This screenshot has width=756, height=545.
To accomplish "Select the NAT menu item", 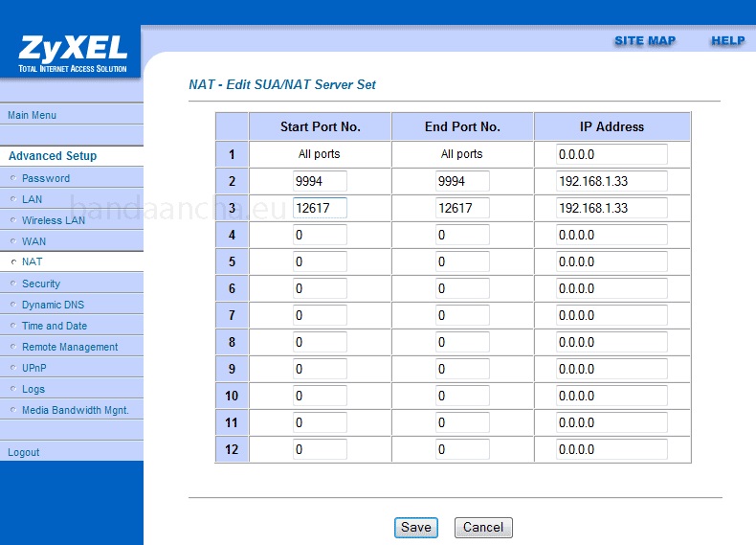I will [x=32, y=261].
